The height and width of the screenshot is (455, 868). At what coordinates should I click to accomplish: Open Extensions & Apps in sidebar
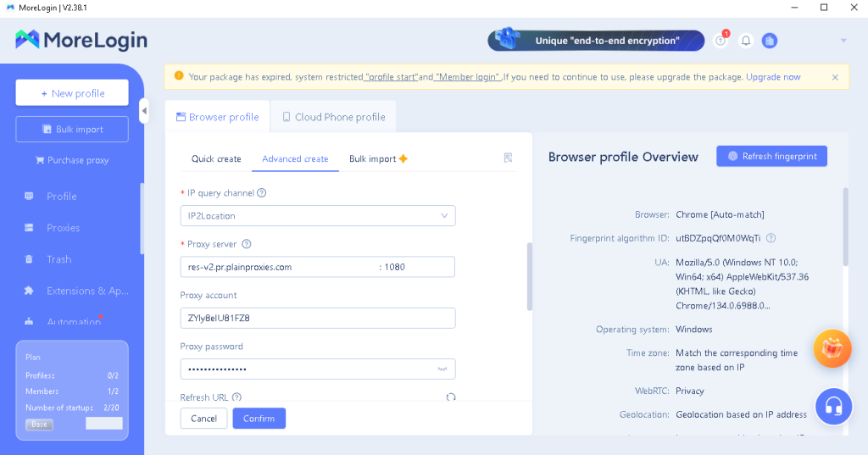point(87,291)
